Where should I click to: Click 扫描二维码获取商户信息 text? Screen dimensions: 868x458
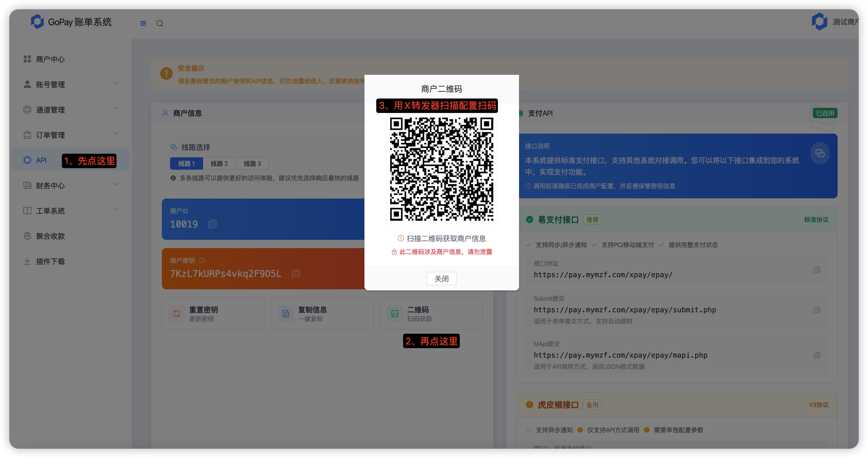pyautogui.click(x=446, y=239)
